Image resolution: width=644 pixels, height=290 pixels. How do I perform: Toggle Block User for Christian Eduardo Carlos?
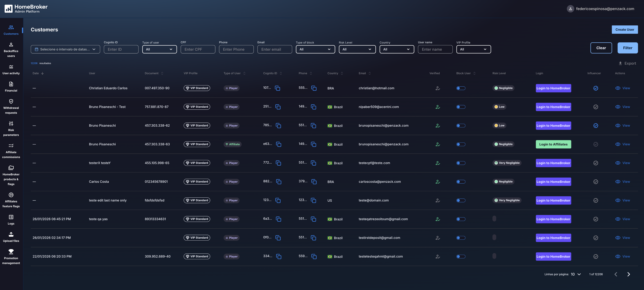pyautogui.click(x=461, y=88)
